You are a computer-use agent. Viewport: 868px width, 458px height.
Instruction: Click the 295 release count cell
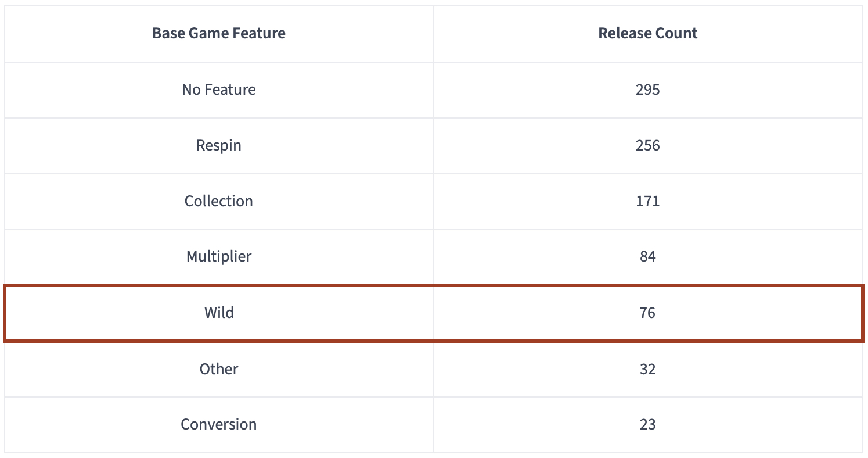coord(648,90)
